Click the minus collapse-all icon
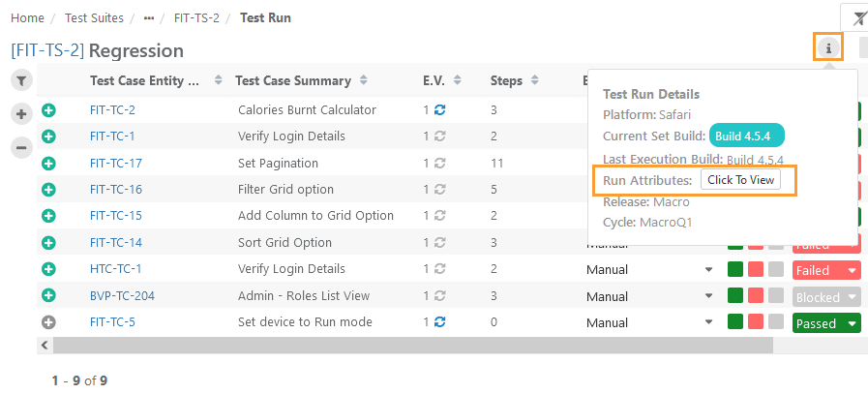 tap(21, 148)
